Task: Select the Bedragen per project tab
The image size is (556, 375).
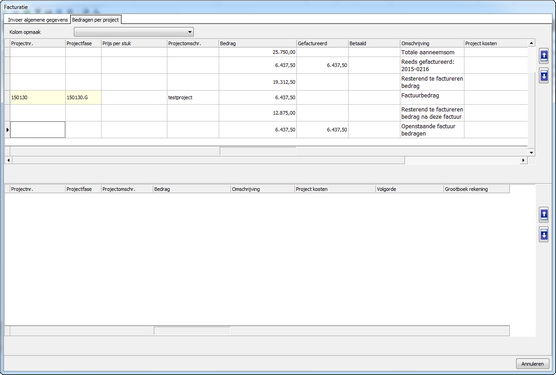Action: [x=96, y=20]
